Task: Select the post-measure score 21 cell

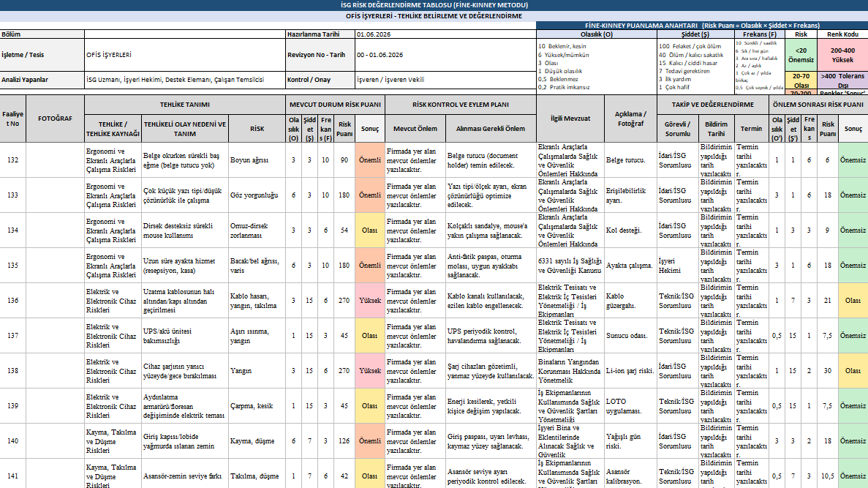Action: click(828, 301)
